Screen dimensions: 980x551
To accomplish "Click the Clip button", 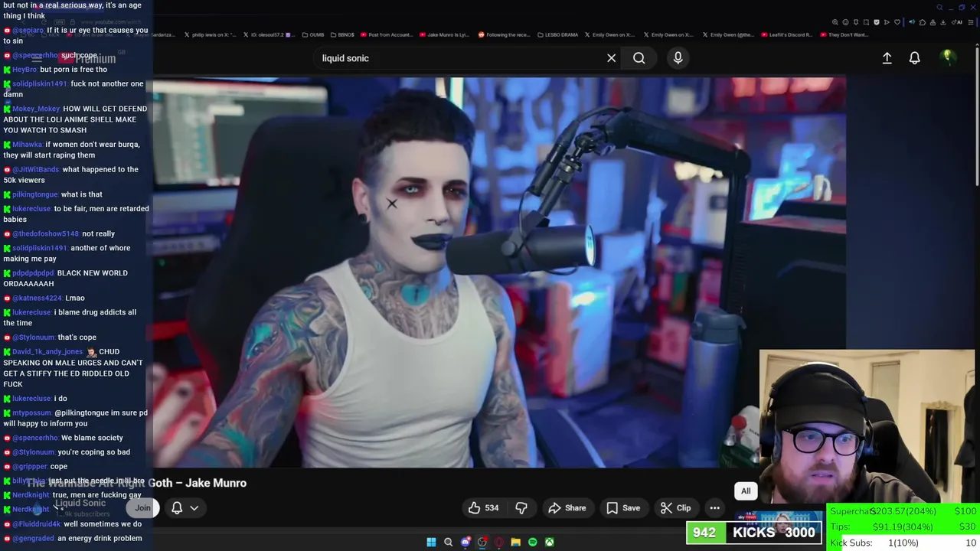I will (676, 508).
